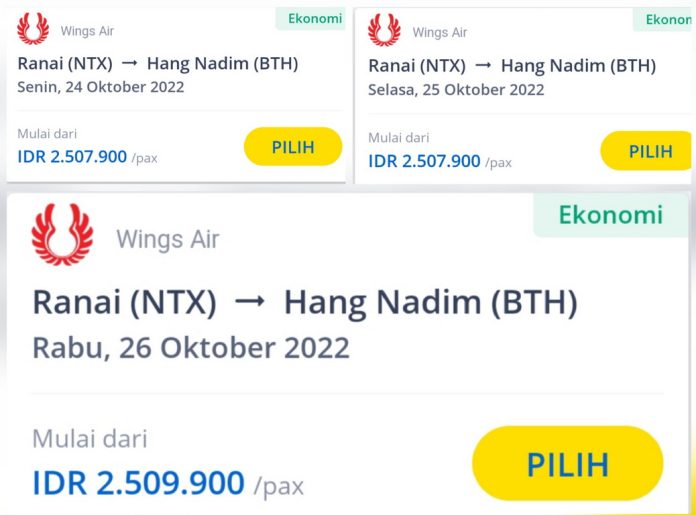Image resolution: width=696 pixels, height=515 pixels.
Task: Open the Ranai to Hang Nadim route on Selasa card
Action: pyautogui.click(x=512, y=66)
